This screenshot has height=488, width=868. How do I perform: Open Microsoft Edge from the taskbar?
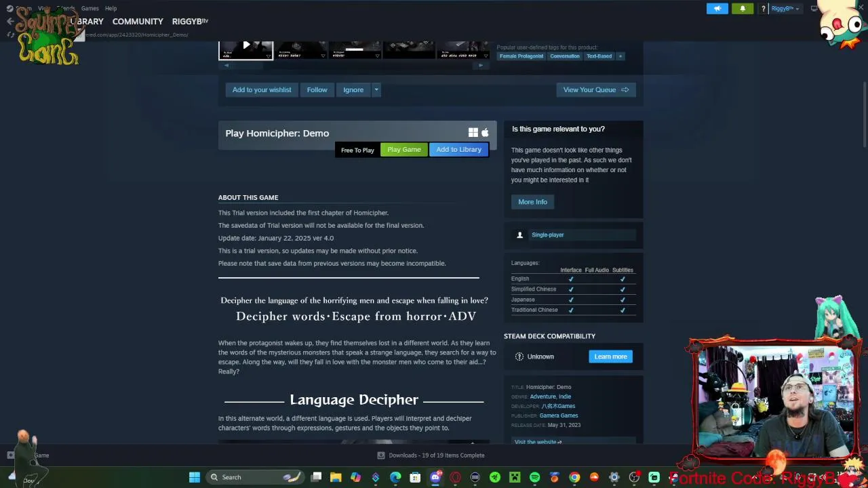click(395, 477)
